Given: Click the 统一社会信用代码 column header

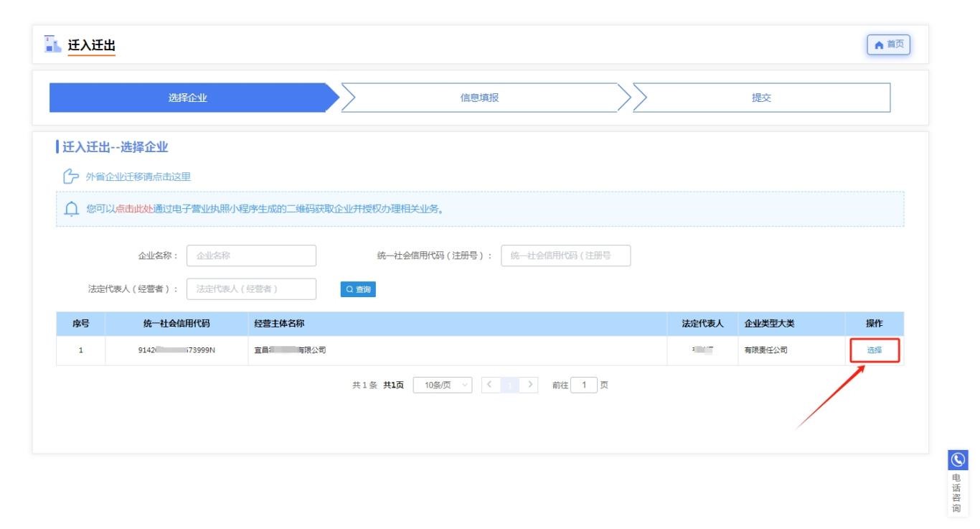Looking at the screenshot, I should [x=176, y=324].
